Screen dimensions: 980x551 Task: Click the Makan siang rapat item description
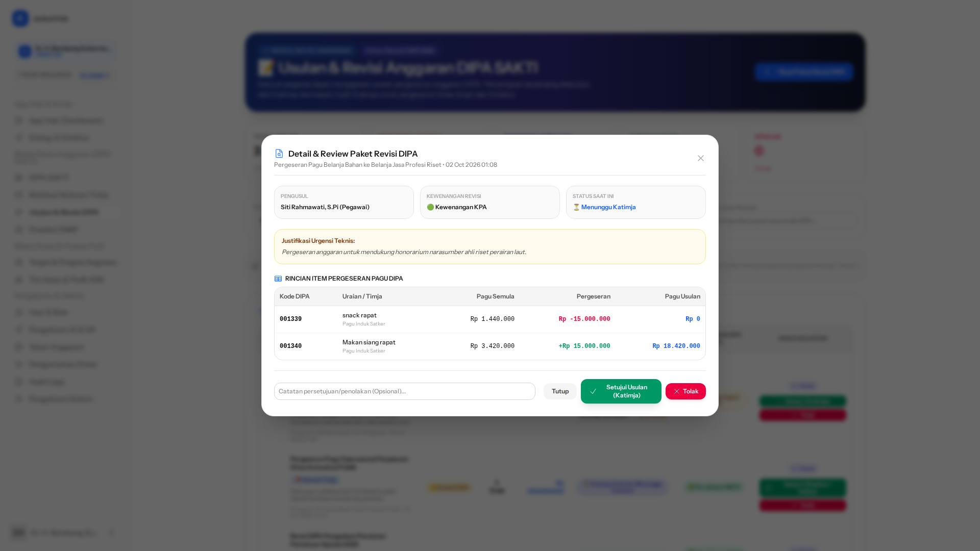pyautogui.click(x=369, y=342)
